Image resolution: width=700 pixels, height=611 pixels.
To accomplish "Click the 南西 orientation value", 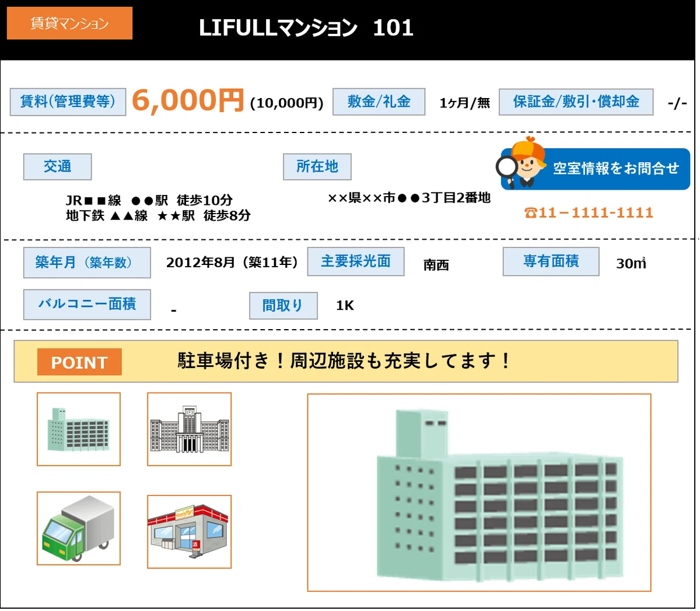I will tap(436, 265).
